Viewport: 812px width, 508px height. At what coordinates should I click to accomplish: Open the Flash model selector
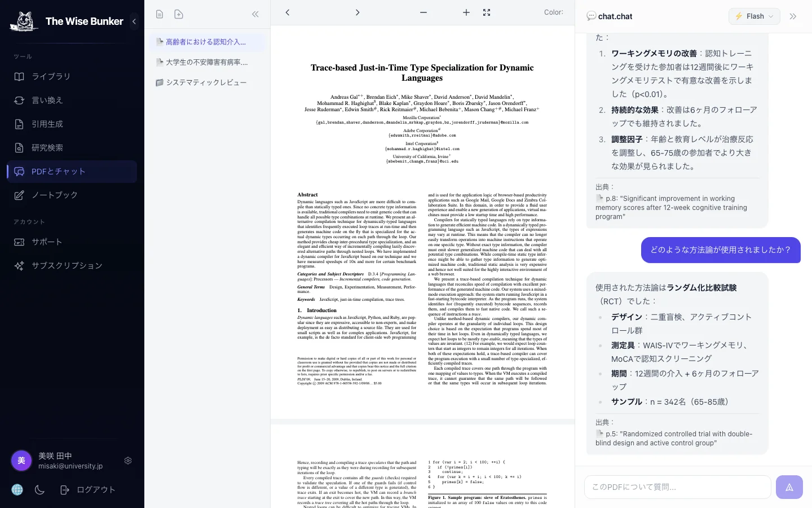click(x=754, y=16)
